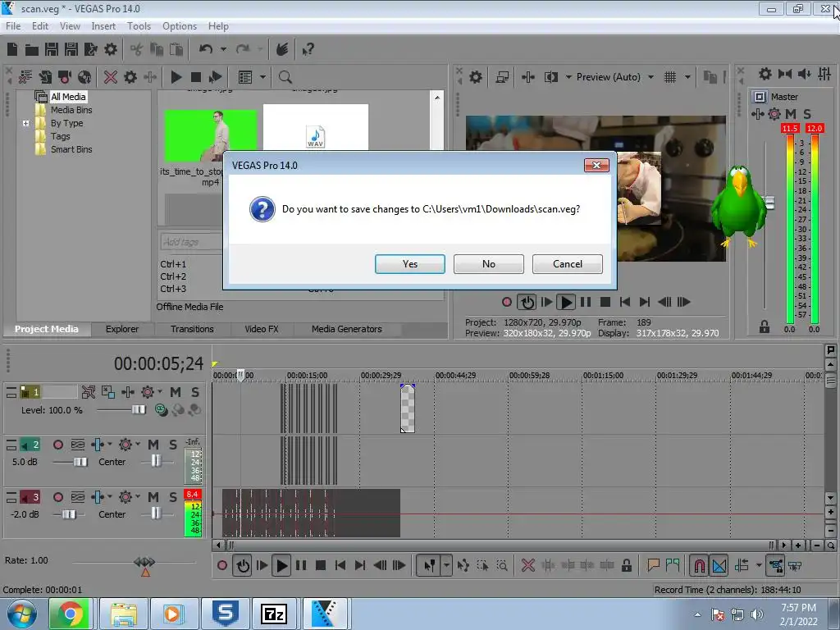840x630 pixels.
Task: Cancel the save changes dialog
Action: (x=568, y=263)
